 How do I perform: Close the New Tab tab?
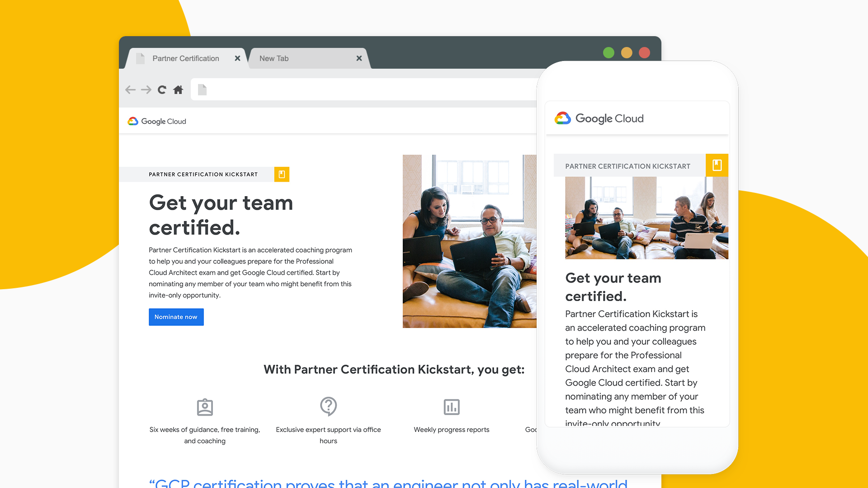pyautogui.click(x=359, y=58)
